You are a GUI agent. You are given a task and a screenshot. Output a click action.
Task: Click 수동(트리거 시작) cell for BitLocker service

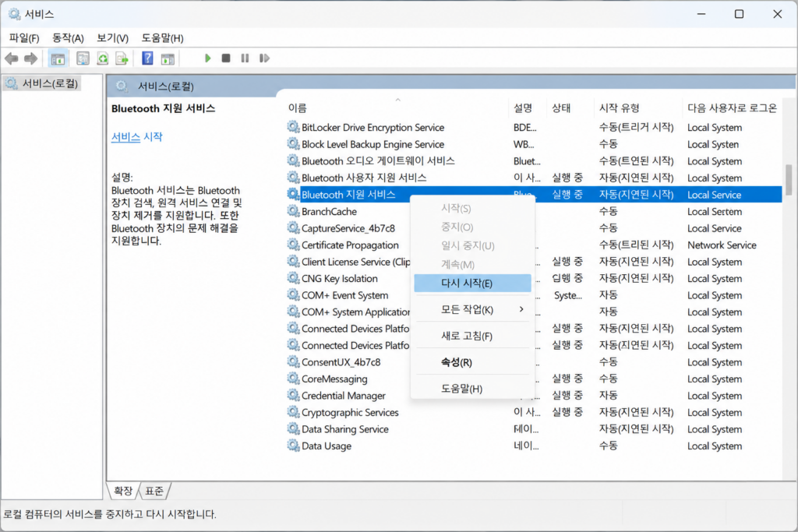click(636, 127)
